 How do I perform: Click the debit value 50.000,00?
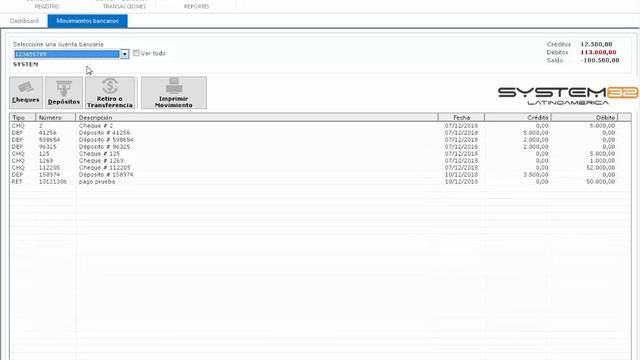[x=600, y=182]
